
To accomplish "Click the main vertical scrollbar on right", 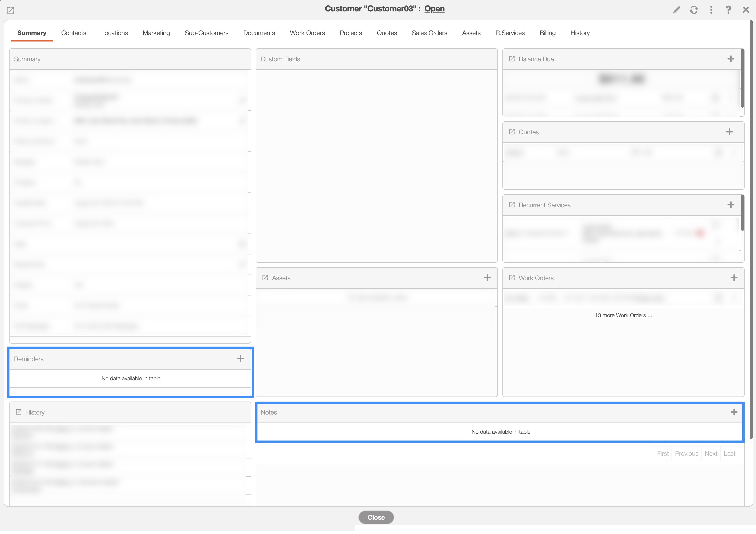I will 751,231.
